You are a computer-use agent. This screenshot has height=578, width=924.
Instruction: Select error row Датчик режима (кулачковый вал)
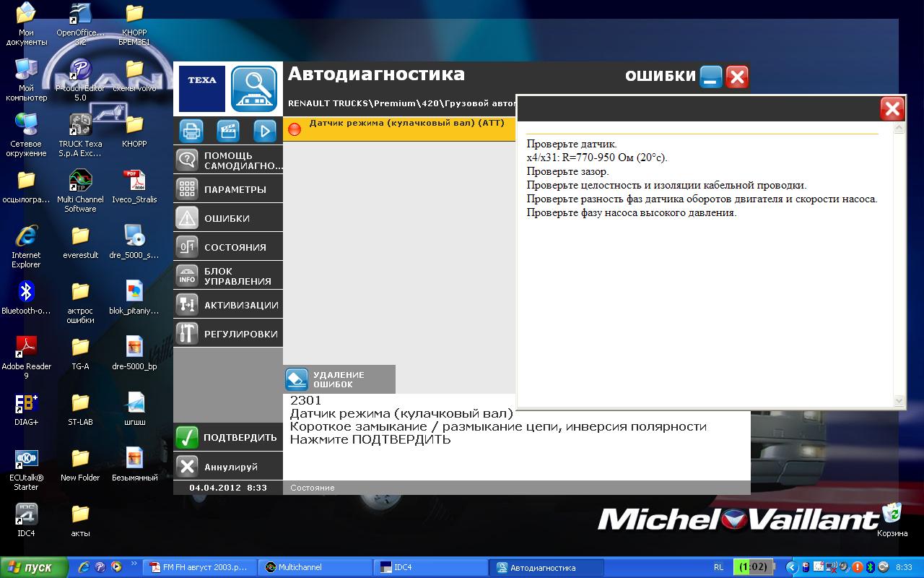tap(399, 129)
